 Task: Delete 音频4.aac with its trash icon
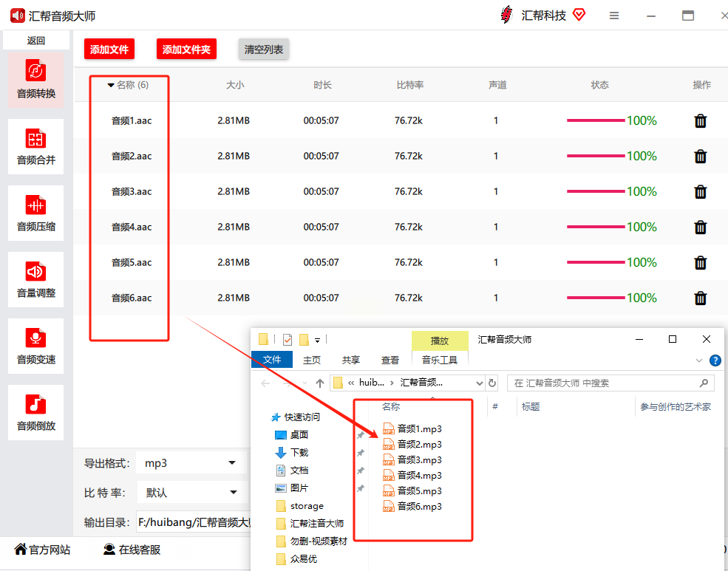point(700,228)
